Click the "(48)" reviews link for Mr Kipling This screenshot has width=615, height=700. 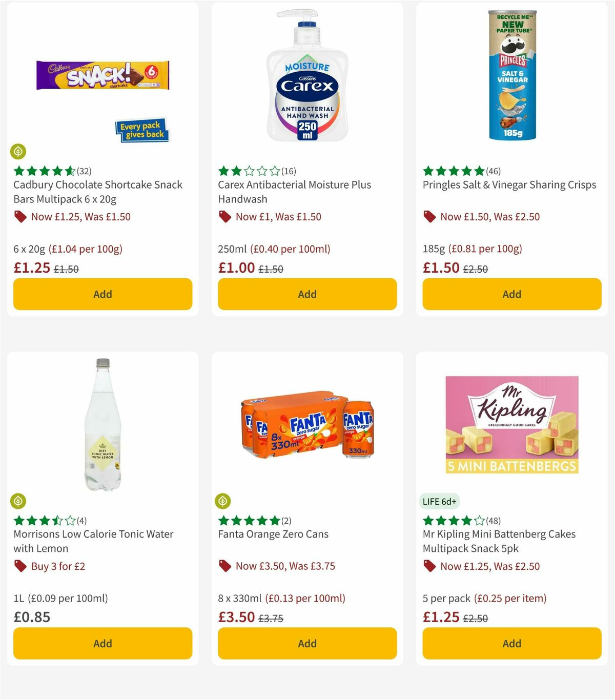pos(492,520)
